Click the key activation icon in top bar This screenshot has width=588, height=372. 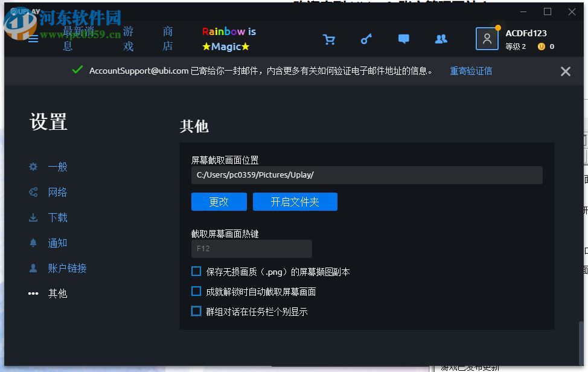pyautogui.click(x=366, y=39)
